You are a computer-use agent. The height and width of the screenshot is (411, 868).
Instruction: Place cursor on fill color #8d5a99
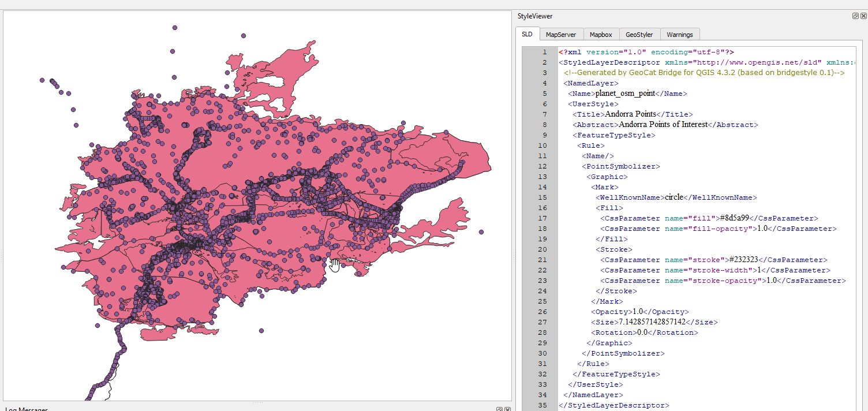(x=733, y=218)
